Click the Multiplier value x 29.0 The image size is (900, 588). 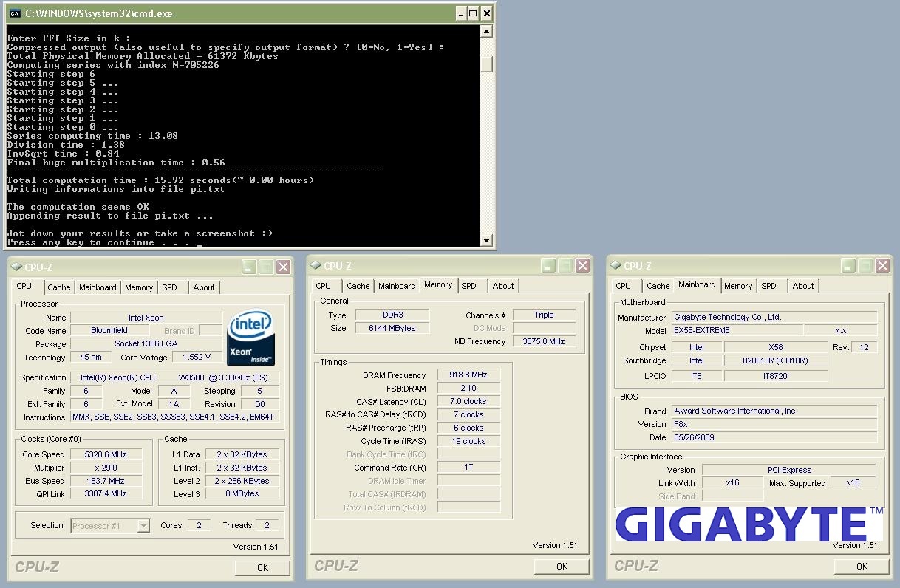pos(106,468)
